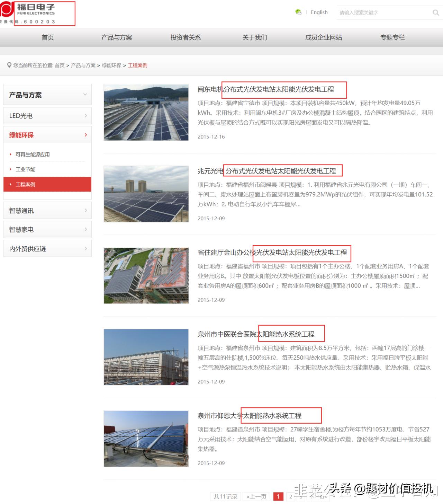Open the 闽东电机 solar project article
Viewport: 443px width, 504px height.
[266, 89]
